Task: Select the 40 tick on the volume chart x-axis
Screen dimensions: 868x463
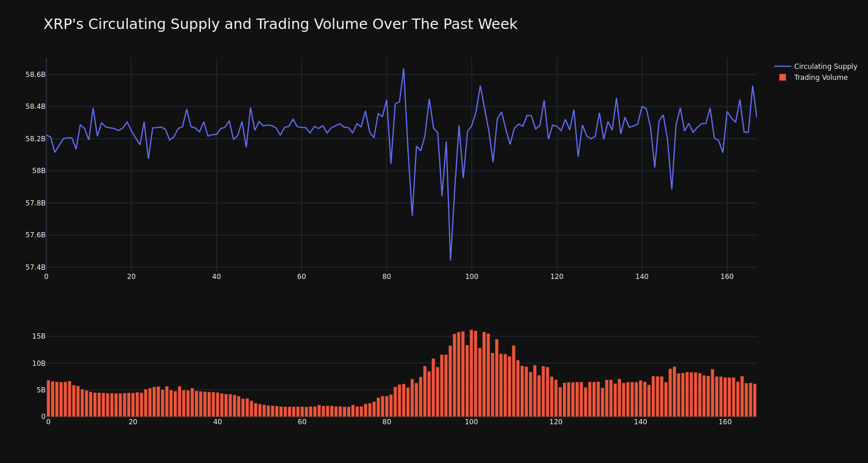Action: 218,422
